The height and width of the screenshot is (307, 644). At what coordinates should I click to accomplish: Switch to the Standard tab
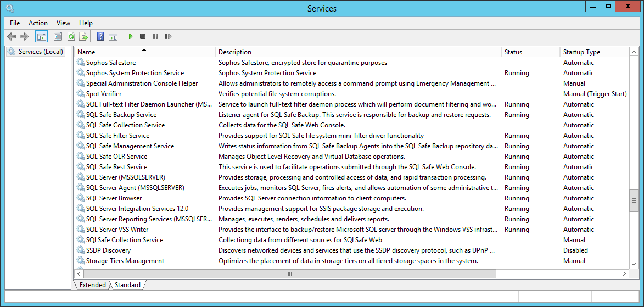tap(127, 285)
